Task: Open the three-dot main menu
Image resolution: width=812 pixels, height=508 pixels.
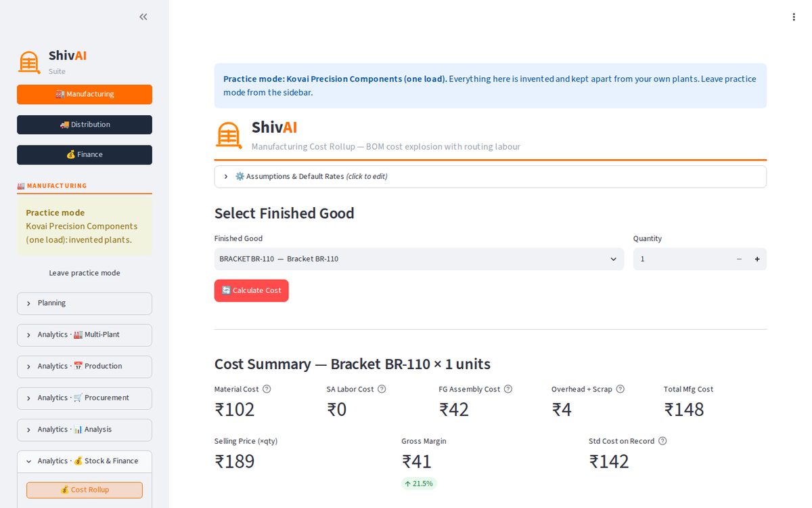Action: click(x=794, y=17)
